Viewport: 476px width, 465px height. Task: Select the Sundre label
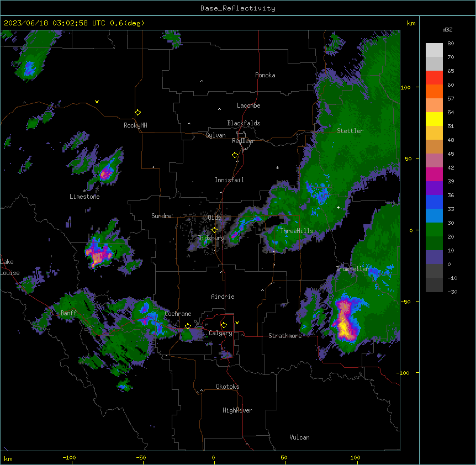coord(161,216)
